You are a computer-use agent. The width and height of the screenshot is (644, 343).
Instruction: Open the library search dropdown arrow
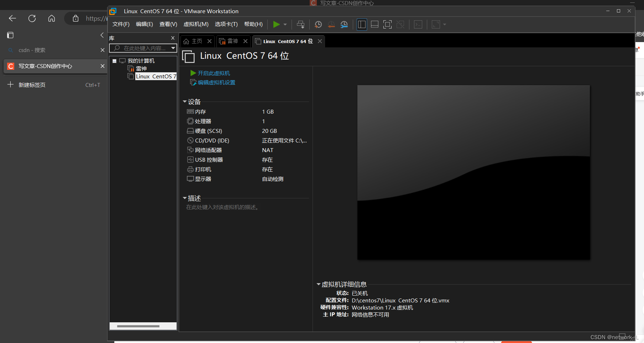173,48
